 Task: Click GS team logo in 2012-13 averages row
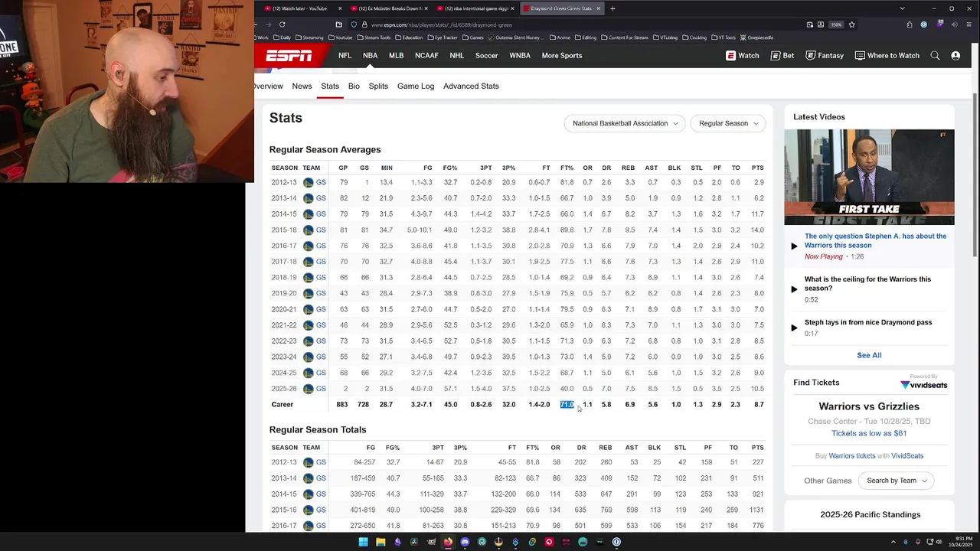pos(309,182)
